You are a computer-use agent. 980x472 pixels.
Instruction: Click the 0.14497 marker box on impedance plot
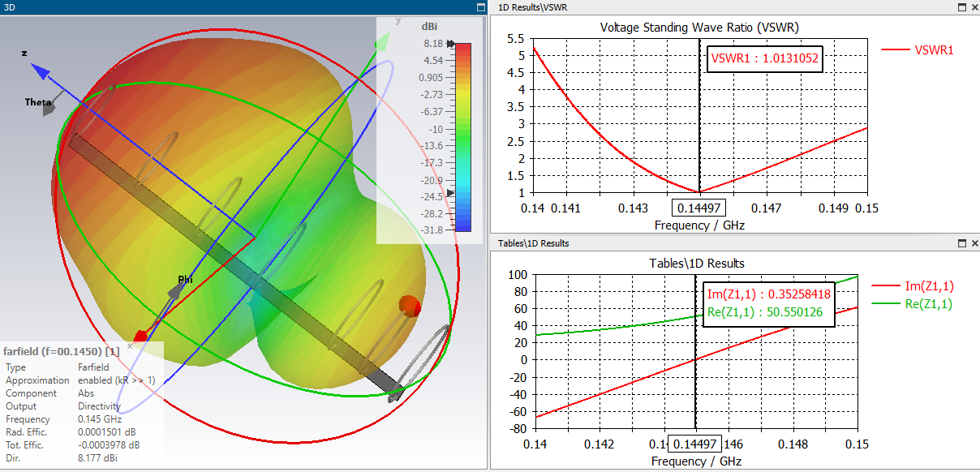(696, 444)
